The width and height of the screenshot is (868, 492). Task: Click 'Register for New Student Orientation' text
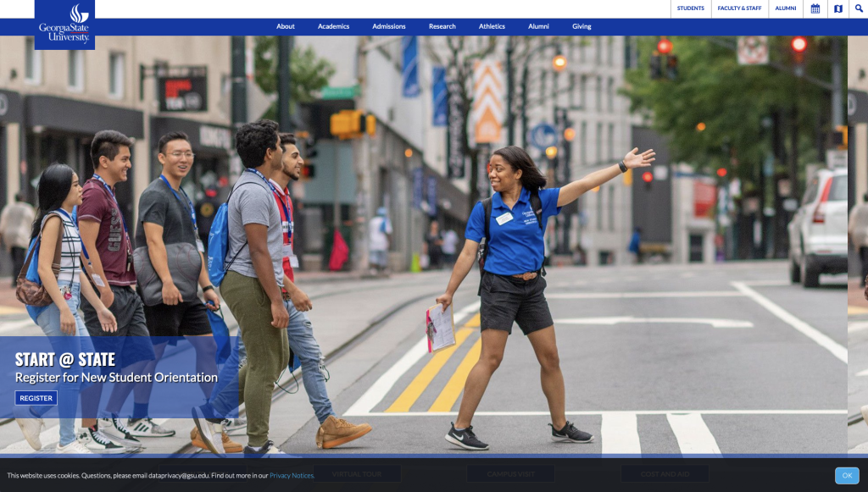116,378
